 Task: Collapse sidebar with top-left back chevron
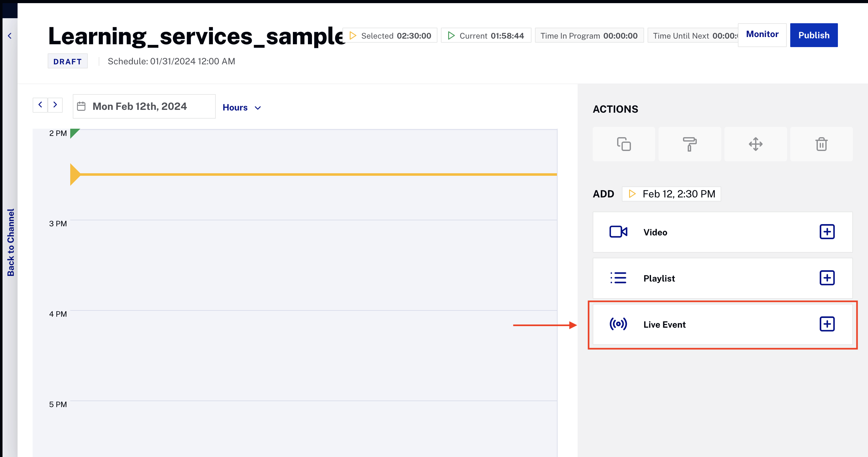(10, 36)
